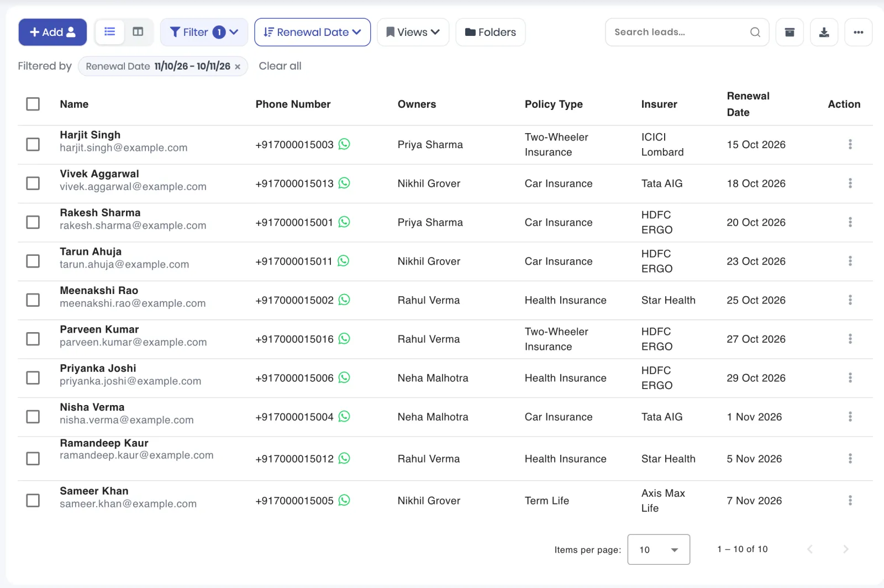Click the Name column header
884x588 pixels.
click(x=74, y=104)
